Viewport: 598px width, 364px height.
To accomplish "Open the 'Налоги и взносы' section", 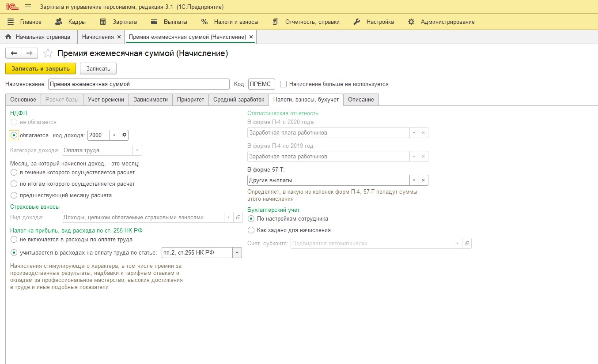I will coord(230,22).
